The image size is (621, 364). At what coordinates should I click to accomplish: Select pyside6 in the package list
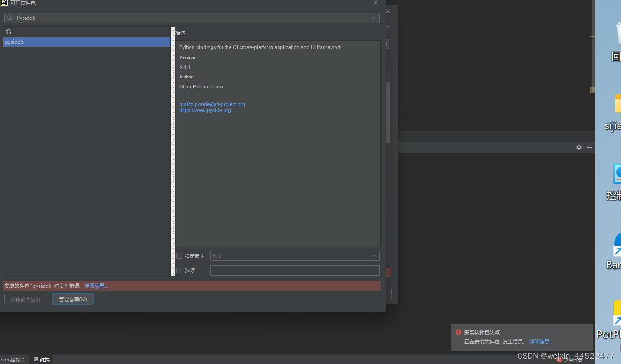87,42
